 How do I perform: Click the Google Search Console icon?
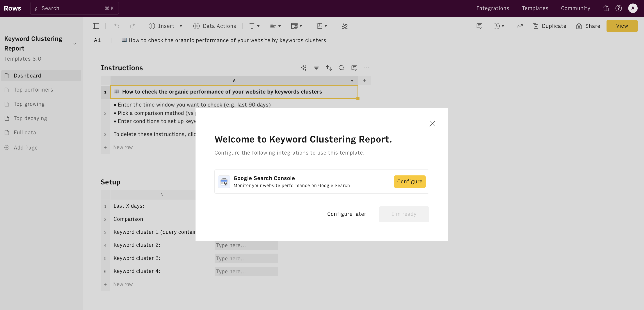click(x=224, y=182)
